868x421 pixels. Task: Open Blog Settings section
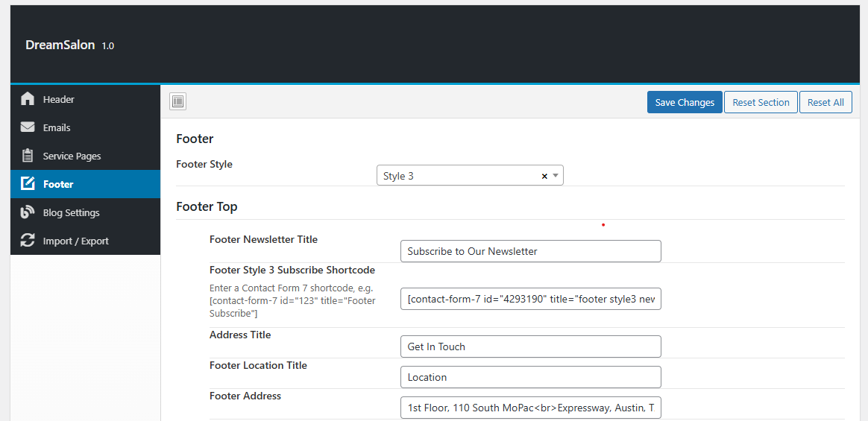coord(85,212)
